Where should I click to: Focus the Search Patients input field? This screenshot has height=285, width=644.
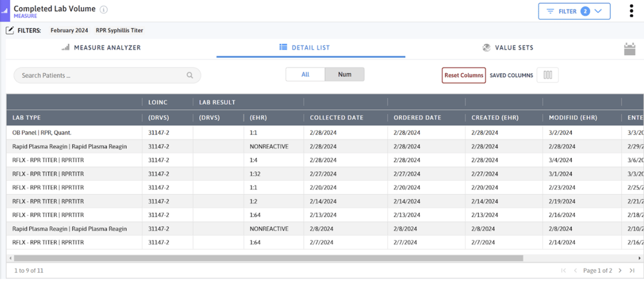point(107,75)
